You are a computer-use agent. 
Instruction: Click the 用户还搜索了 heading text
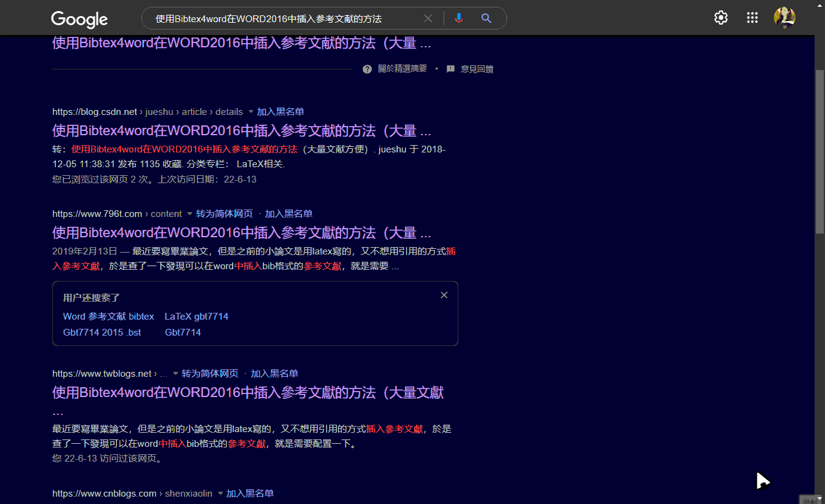(x=92, y=297)
